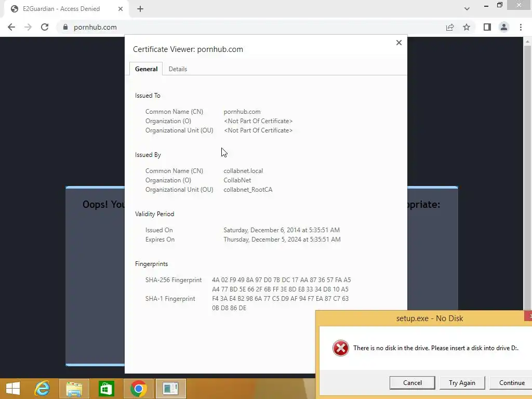Click the forward navigation arrow
The width and height of the screenshot is (532, 399).
click(28, 27)
